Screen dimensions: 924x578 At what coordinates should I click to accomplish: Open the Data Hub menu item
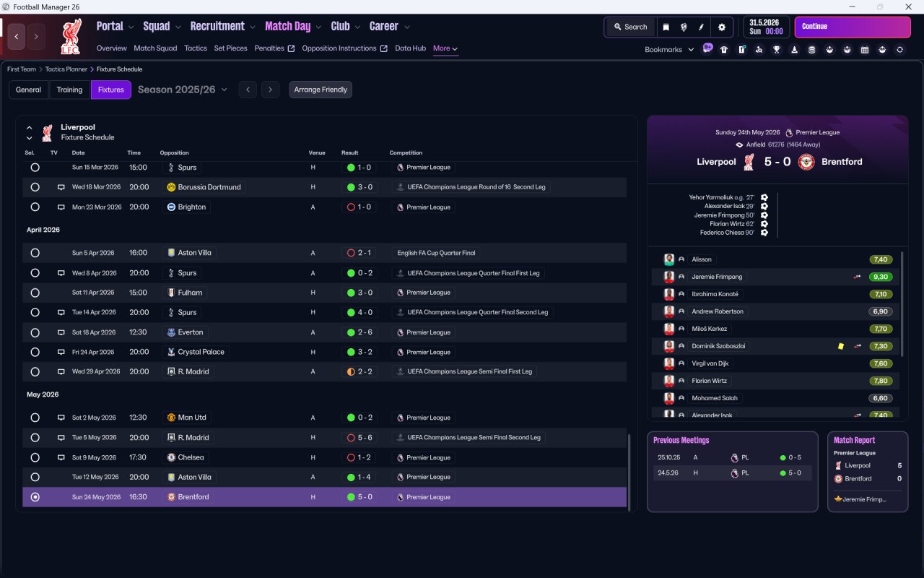[x=410, y=48]
